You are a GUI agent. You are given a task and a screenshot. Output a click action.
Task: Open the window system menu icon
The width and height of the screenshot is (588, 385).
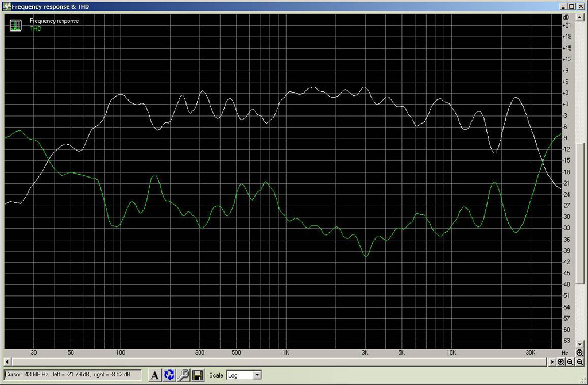(x=6, y=6)
